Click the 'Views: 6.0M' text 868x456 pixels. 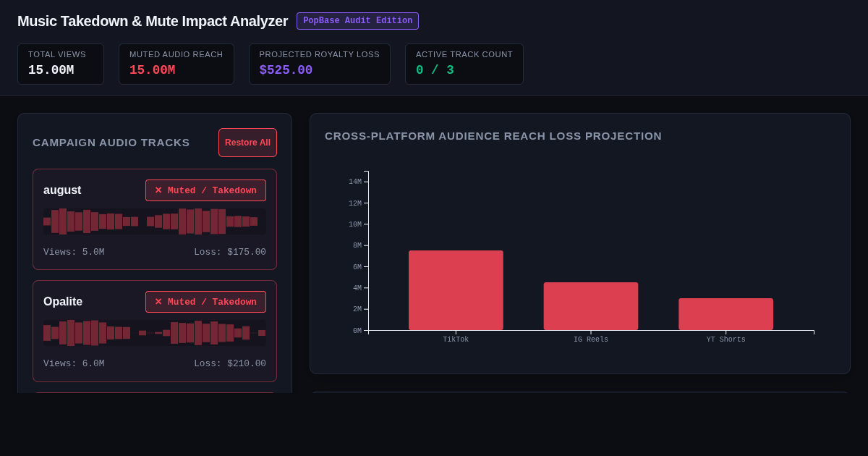74,363
